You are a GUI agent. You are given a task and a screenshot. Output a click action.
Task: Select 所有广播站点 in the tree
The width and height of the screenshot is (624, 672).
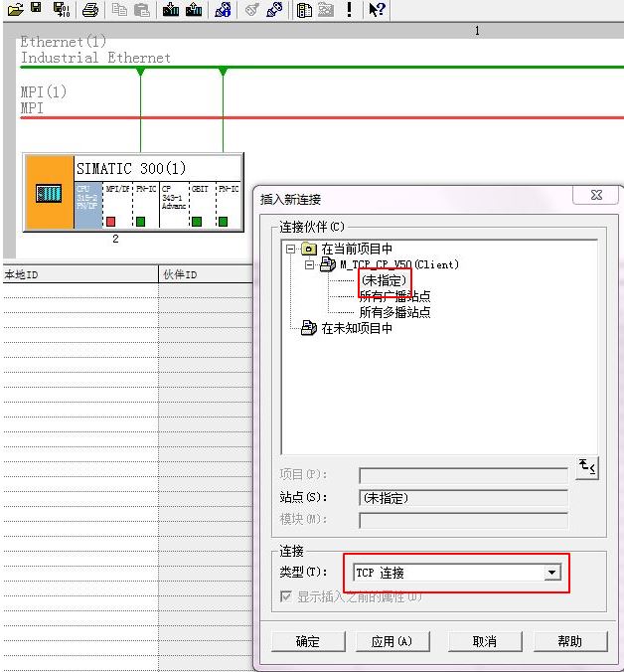394,296
